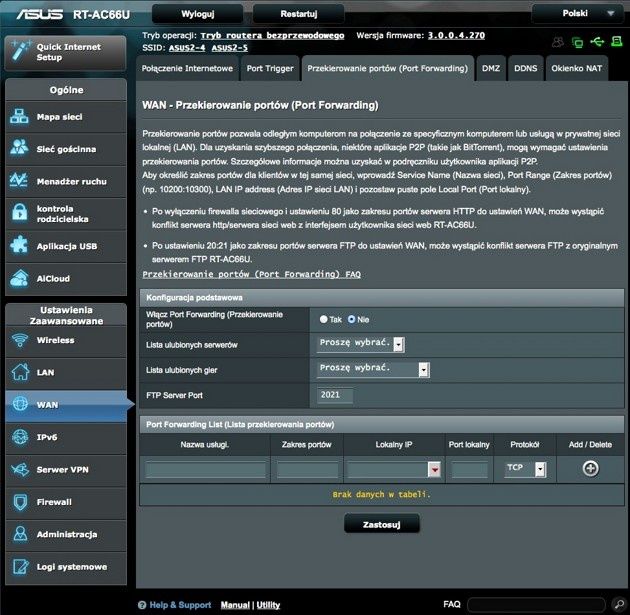Expand Lista ulubionych serwerów dropdown
The height and width of the screenshot is (615, 630).
360,344
